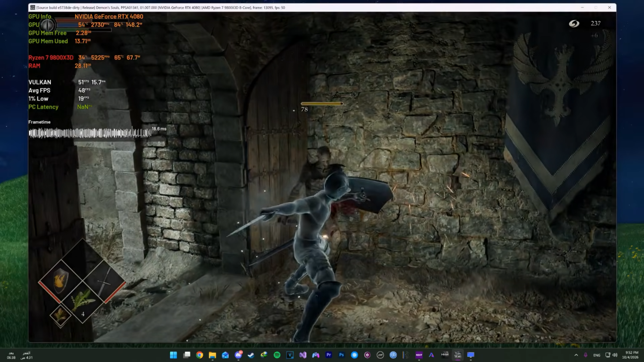Click the Ryzen 7 9800X3D overlay label
Screen dimensions: 644x362
pos(51,58)
